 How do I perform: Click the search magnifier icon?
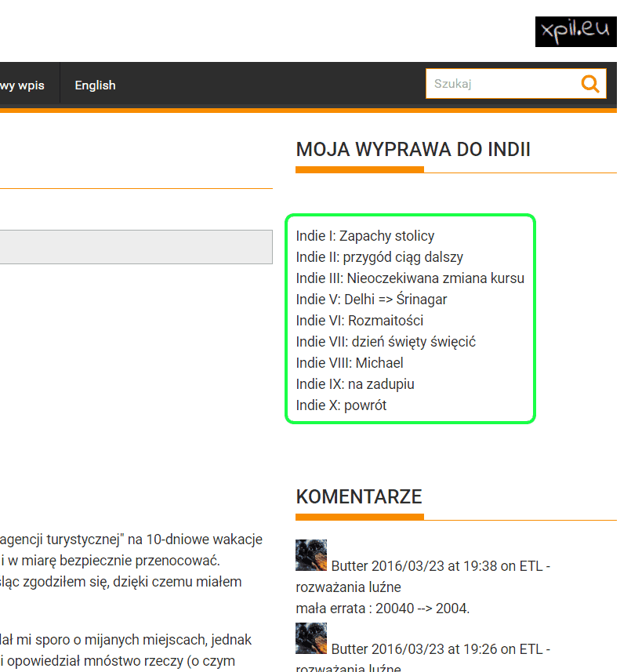coord(589,83)
